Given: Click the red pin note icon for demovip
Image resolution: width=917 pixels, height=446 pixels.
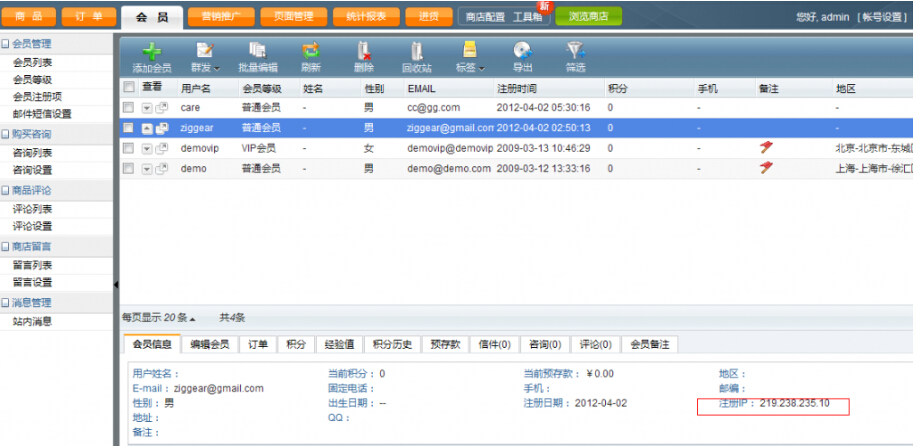Looking at the screenshot, I should tap(766, 148).
